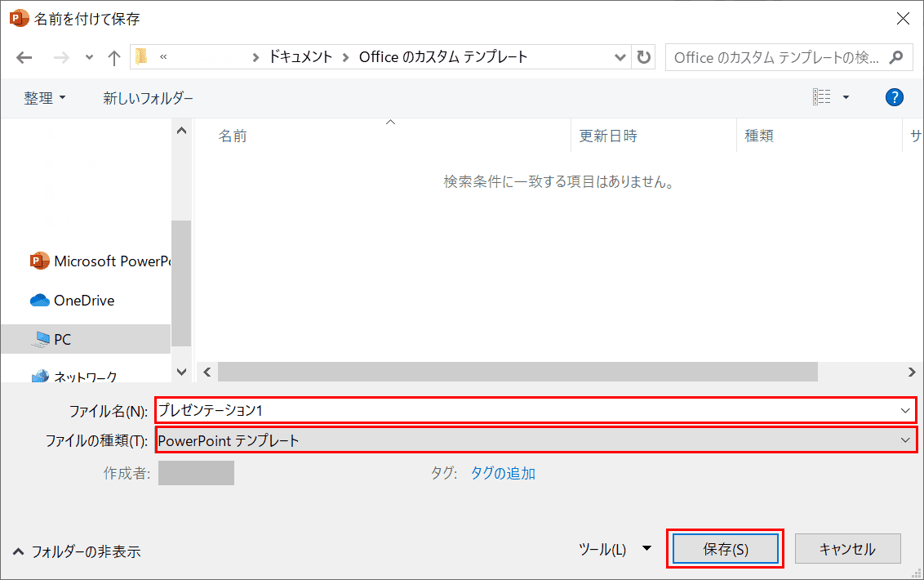Image resolution: width=924 pixels, height=580 pixels.
Task: Focus the Office のカスタム テンプレート search box
Action: (777, 57)
